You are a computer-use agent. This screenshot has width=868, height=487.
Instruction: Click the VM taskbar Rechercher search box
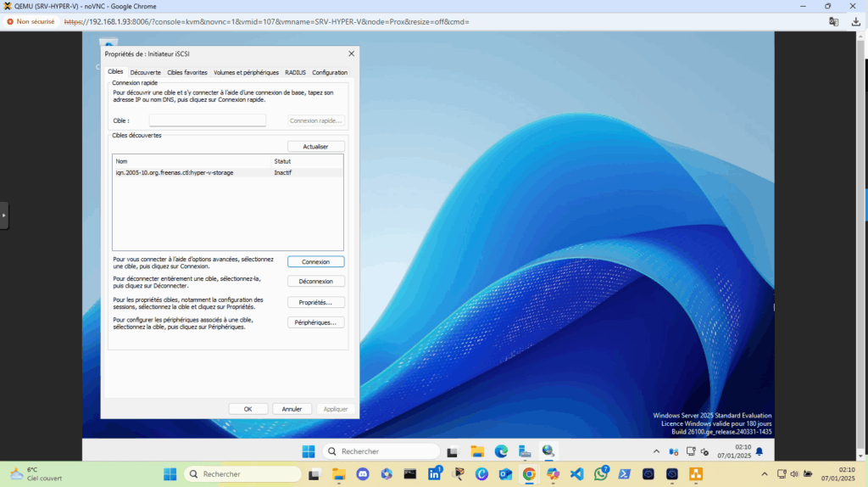pyautogui.click(x=381, y=451)
